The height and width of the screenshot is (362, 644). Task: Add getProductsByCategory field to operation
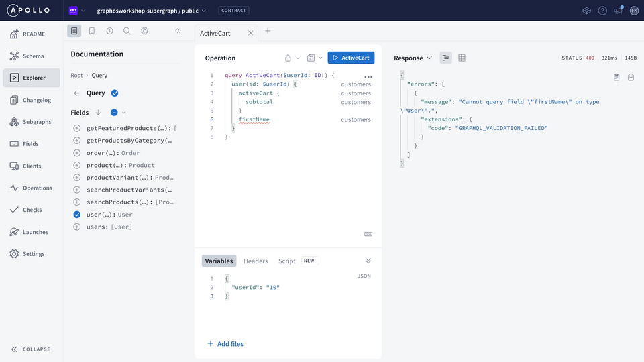click(76, 141)
